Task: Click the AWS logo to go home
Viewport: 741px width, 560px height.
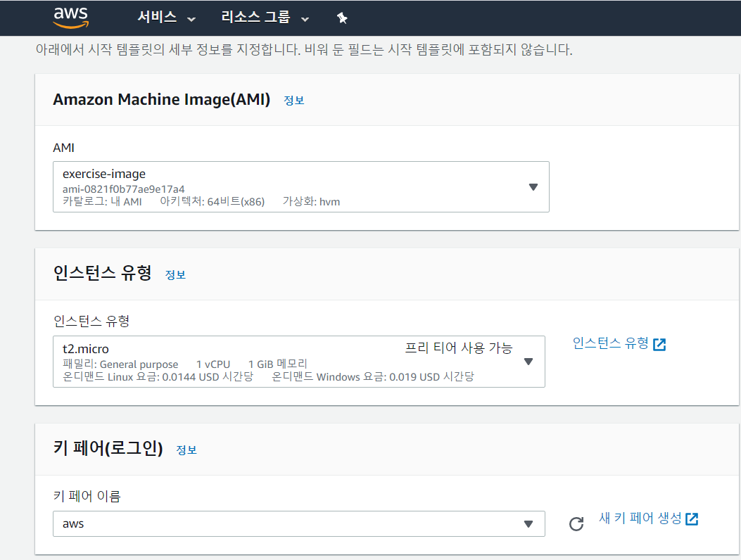Action: (x=70, y=18)
